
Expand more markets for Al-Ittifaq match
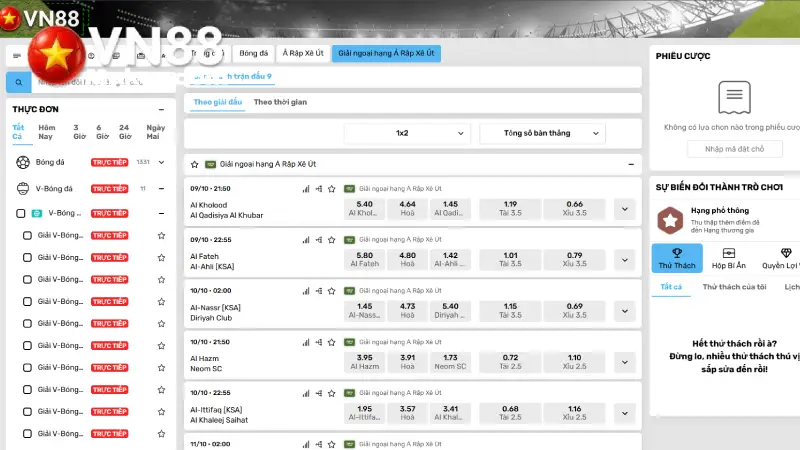coord(624,413)
